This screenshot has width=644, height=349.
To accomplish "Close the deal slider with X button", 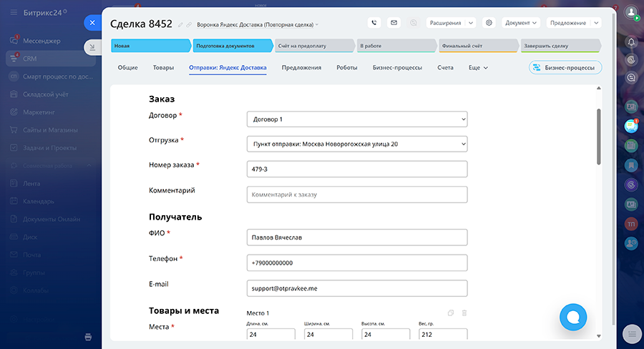I will tap(92, 23).
